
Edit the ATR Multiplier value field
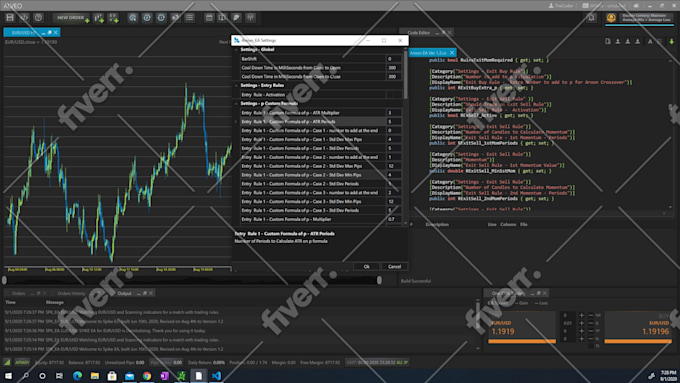[394, 113]
